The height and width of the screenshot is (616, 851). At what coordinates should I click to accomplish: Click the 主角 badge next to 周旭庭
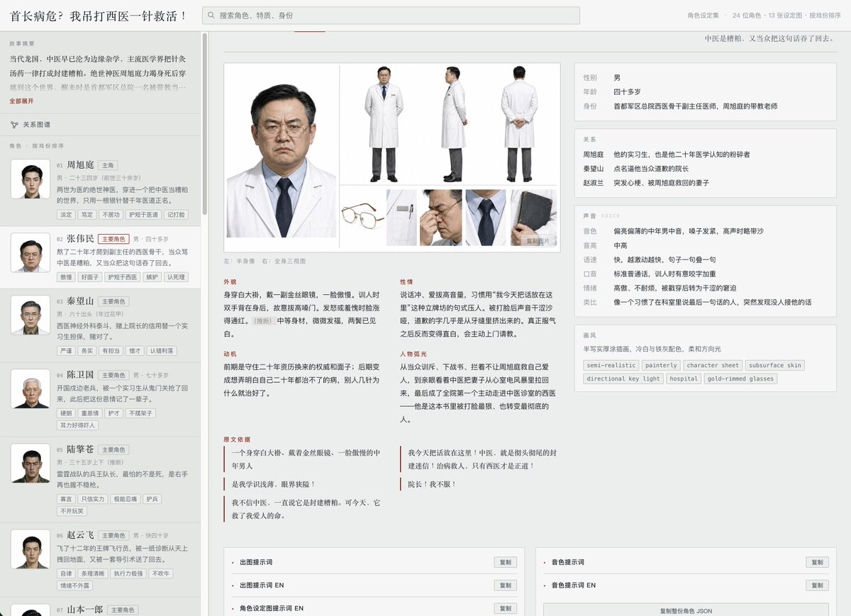(x=108, y=165)
